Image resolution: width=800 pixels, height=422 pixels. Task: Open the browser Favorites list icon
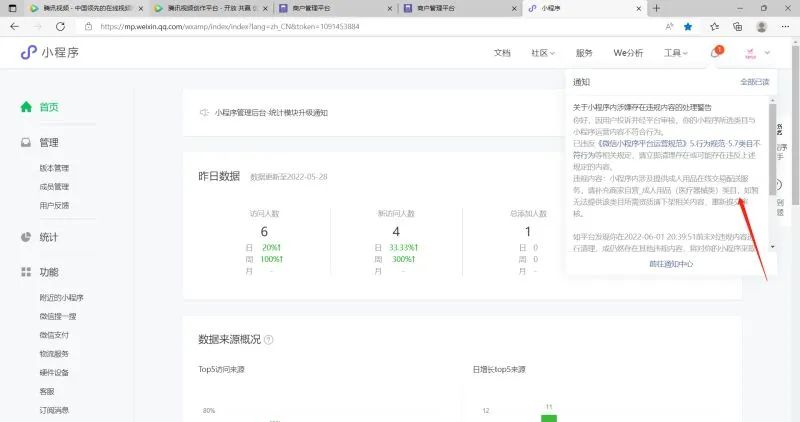(x=714, y=27)
